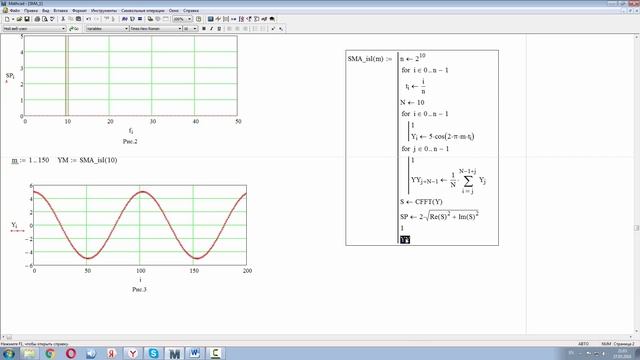Select the S ← CFFT(Y) program line
The height and width of the screenshot is (360, 640).
click(421, 202)
